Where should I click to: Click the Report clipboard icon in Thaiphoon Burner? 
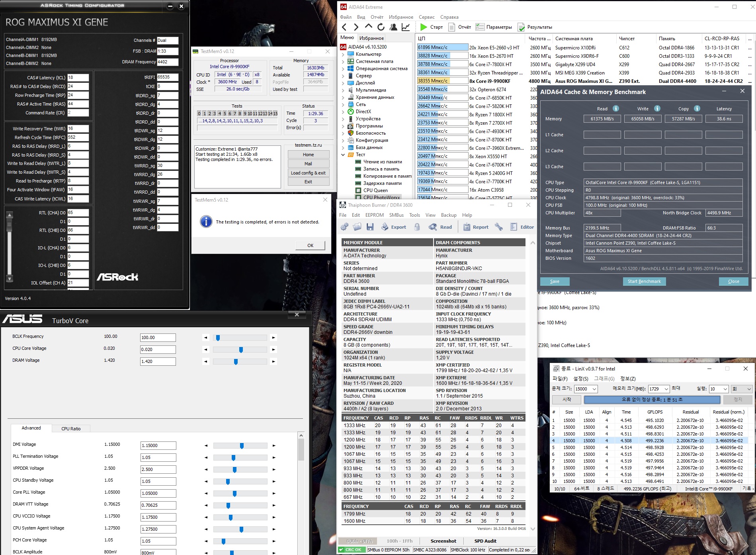[467, 227]
